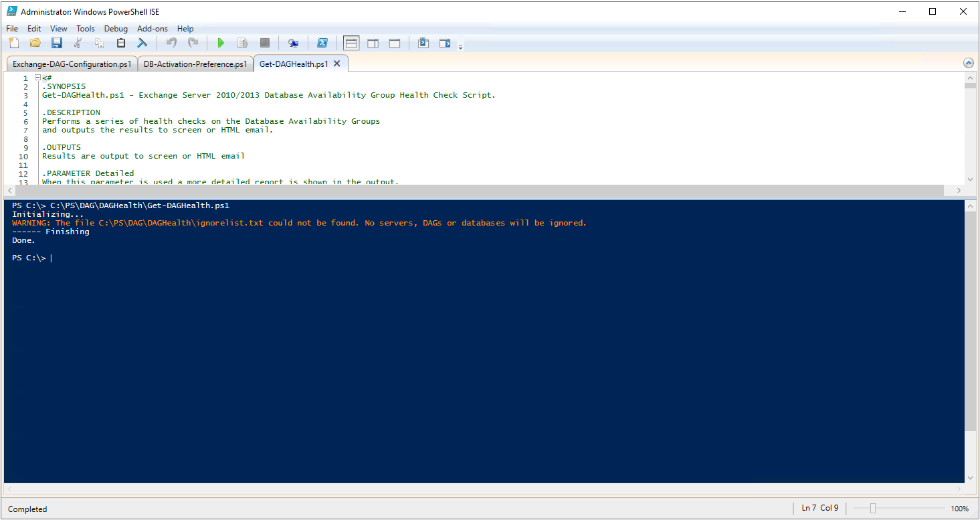Click the Open script folder icon
980x520 pixels.
pos(35,43)
